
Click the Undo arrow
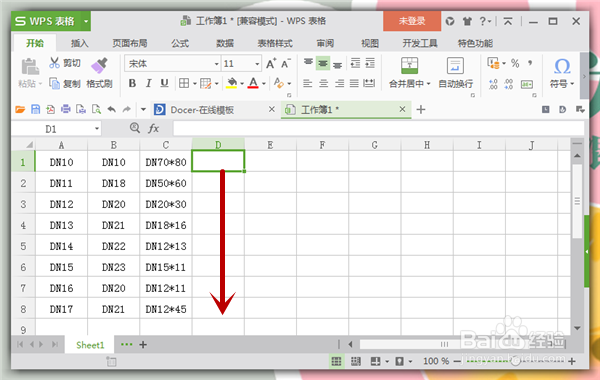[111, 110]
